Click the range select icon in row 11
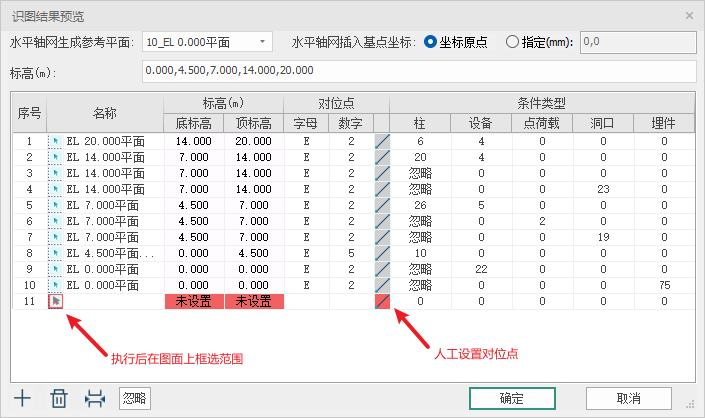The width and height of the screenshot is (705, 418). [x=56, y=300]
